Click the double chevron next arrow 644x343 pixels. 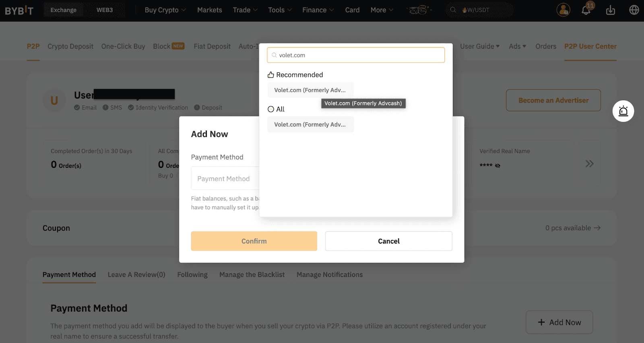[589, 163]
